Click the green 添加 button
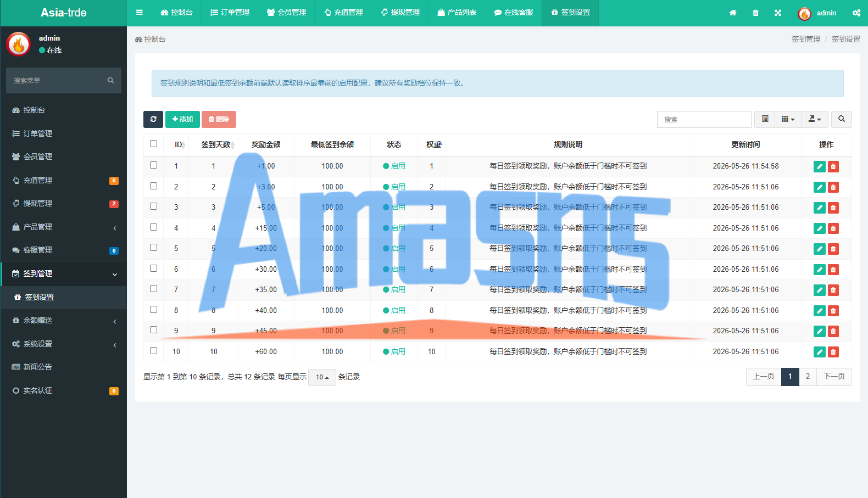868x498 pixels. click(182, 119)
